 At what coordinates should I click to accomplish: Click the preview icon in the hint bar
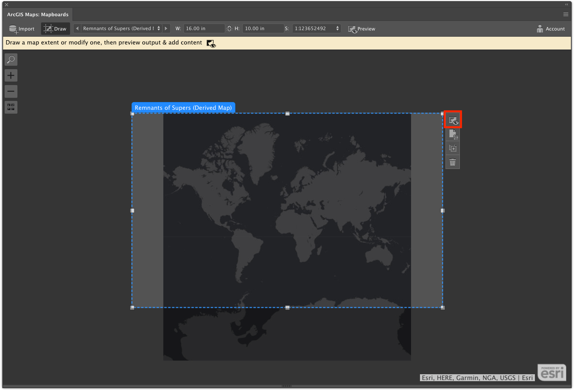(x=211, y=43)
